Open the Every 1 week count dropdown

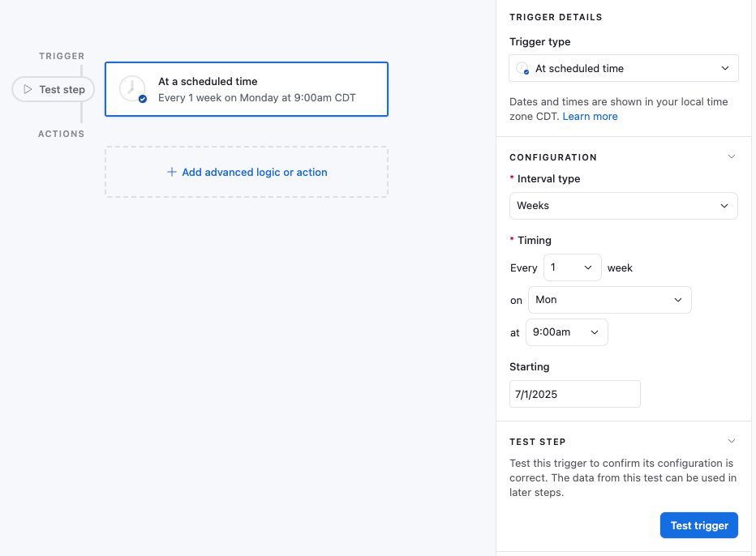coord(572,267)
